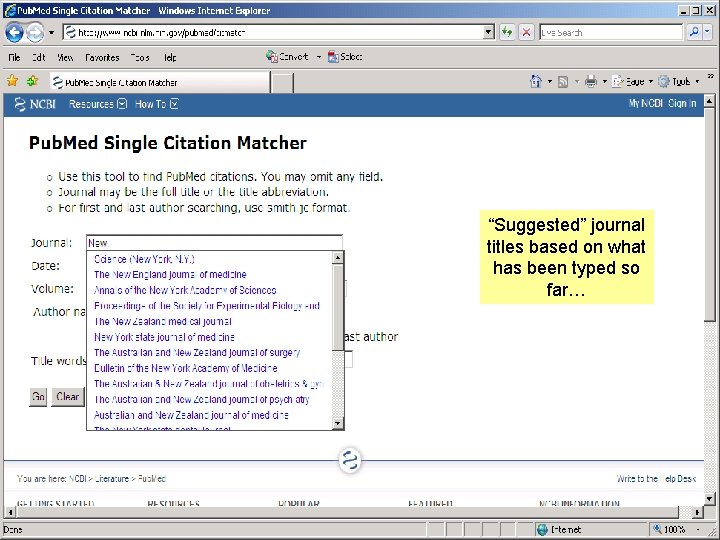Click the red Stop loading icon
This screenshot has width=720, height=540.
(x=526, y=32)
